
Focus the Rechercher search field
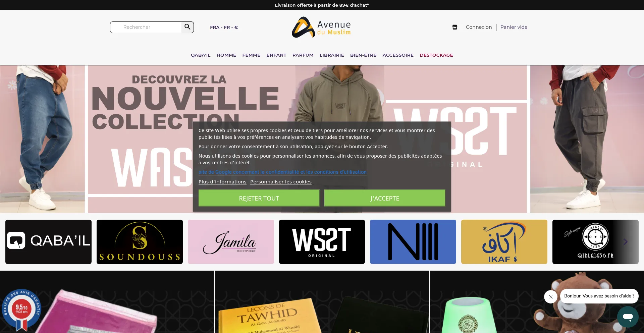(x=146, y=27)
